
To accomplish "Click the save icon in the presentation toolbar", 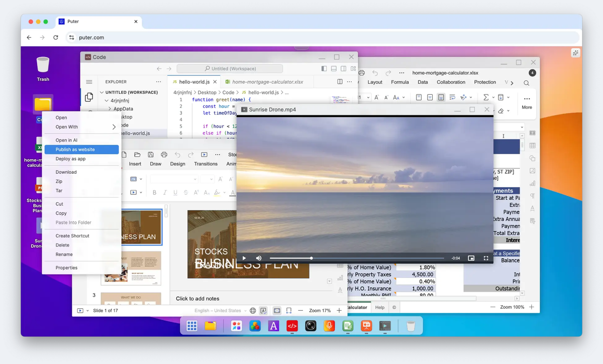I will pyautogui.click(x=150, y=155).
